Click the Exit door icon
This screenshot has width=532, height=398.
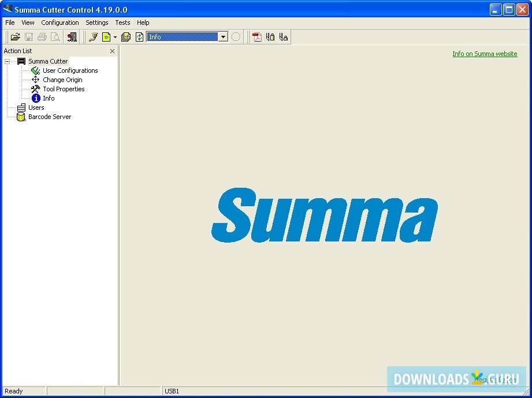[72, 37]
